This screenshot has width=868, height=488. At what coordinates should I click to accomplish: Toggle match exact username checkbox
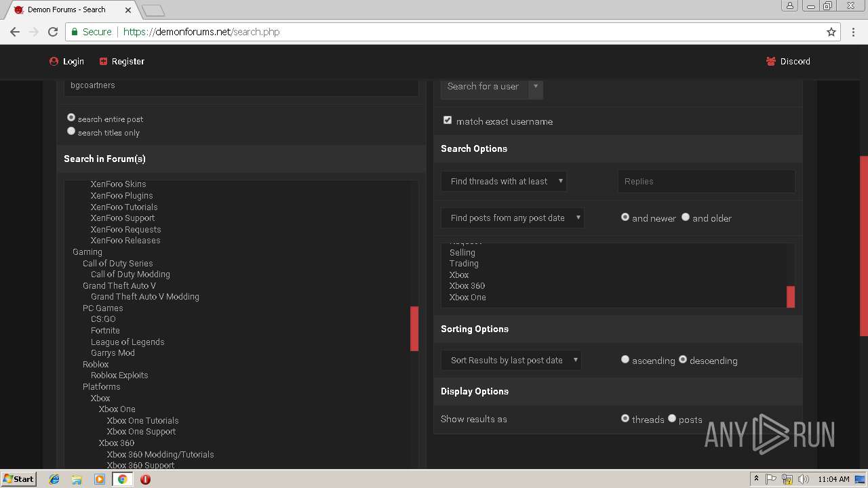click(x=448, y=121)
